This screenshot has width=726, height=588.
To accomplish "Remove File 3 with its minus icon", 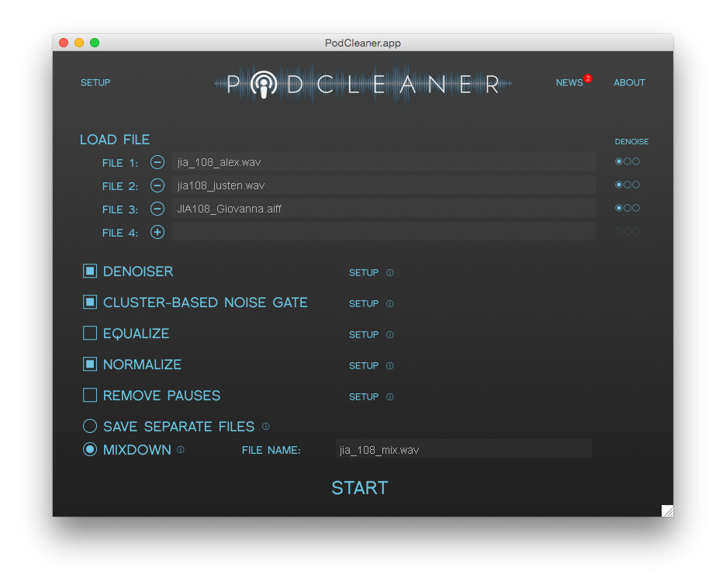I will pos(157,209).
